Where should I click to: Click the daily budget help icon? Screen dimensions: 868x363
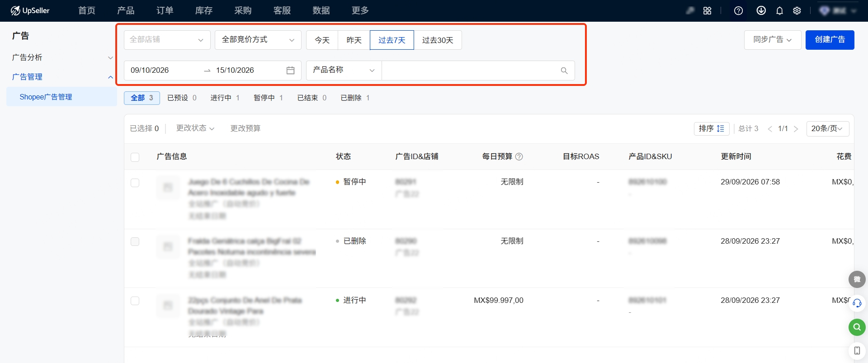click(519, 156)
